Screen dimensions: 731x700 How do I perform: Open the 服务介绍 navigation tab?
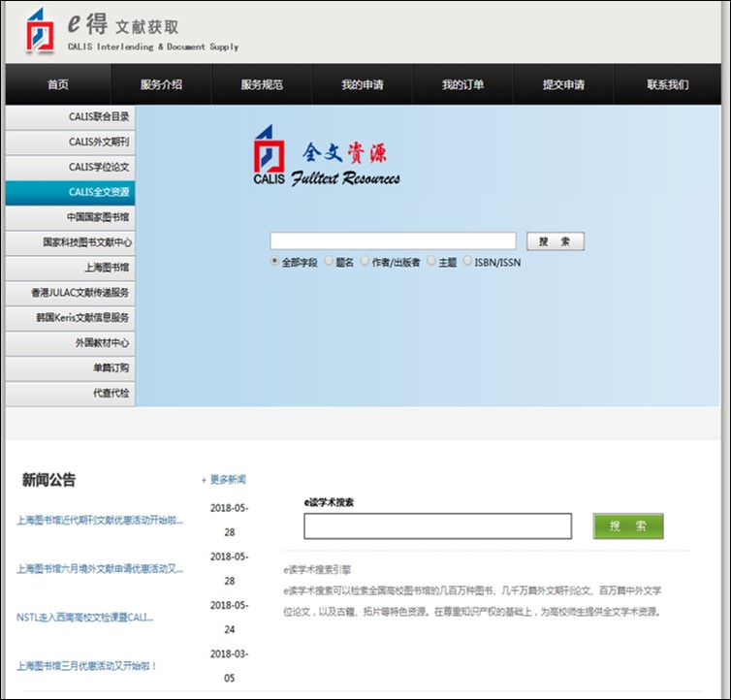pos(161,84)
